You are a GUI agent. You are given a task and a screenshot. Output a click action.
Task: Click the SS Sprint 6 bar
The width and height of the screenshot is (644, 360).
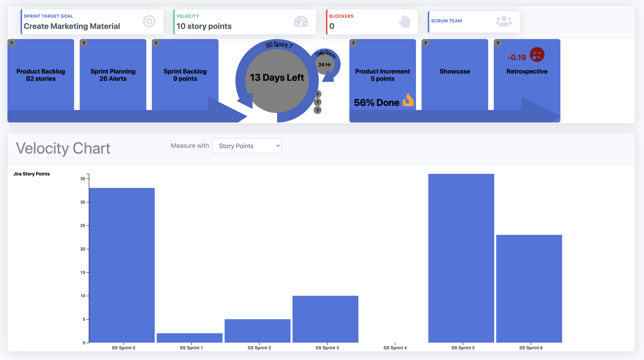[x=529, y=289]
